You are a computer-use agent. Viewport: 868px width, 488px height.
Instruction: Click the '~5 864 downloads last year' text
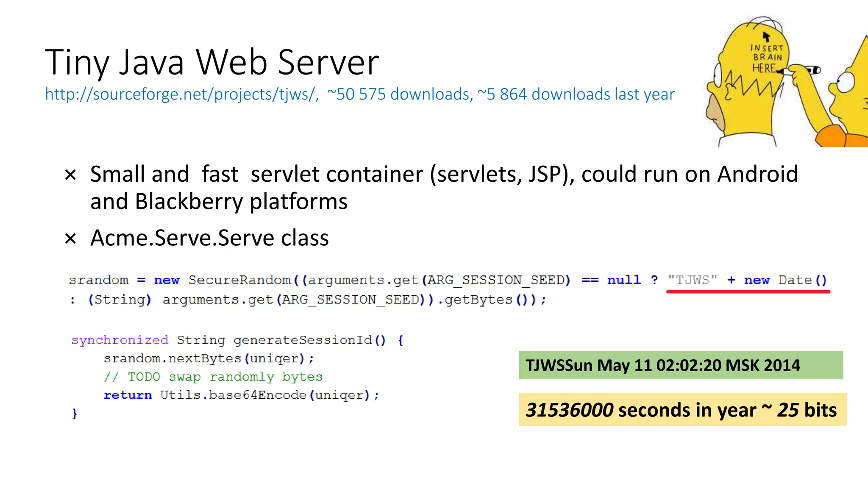(x=576, y=94)
